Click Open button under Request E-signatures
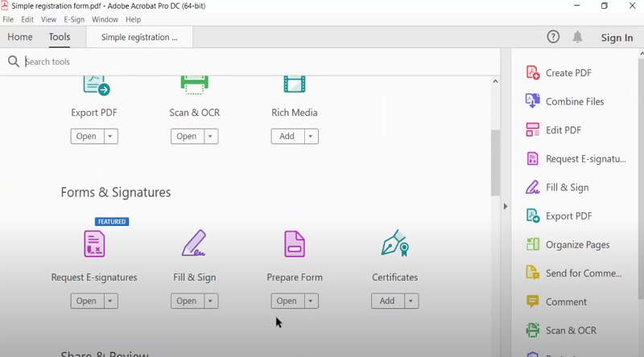 (x=87, y=301)
